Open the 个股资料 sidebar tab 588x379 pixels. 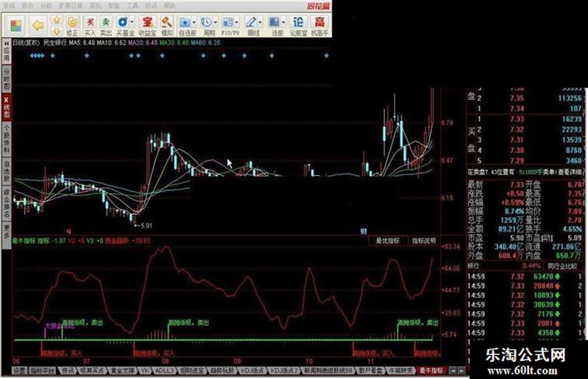pos(6,139)
